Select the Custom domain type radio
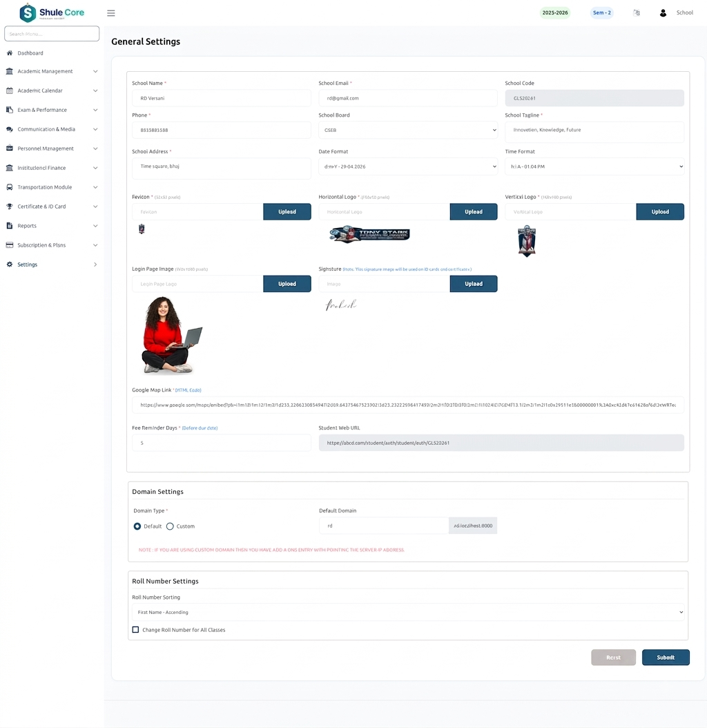This screenshot has width=707, height=728. (x=170, y=526)
